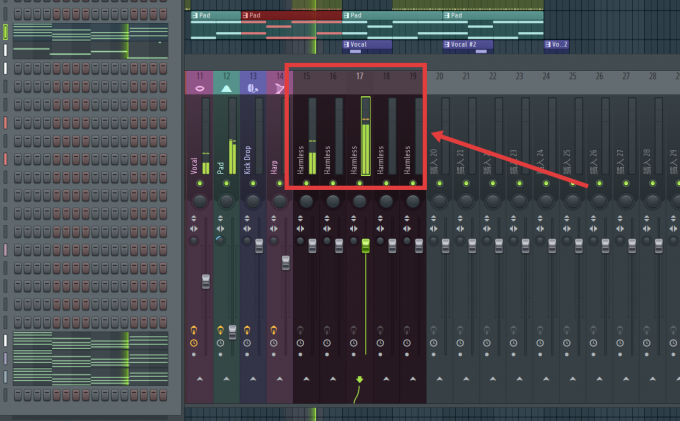The image size is (680, 421).
Task: Select the Harmless label on track 18
Action: pos(380,160)
